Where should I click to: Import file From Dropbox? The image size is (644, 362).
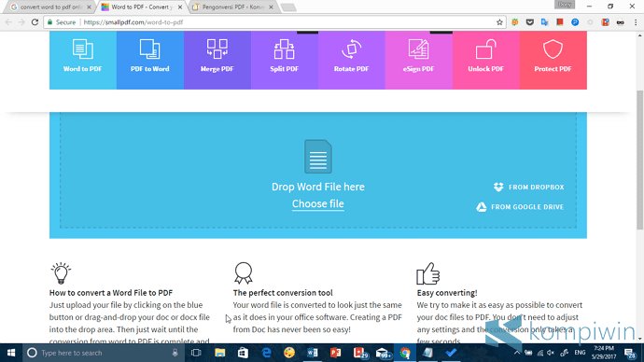(528, 188)
